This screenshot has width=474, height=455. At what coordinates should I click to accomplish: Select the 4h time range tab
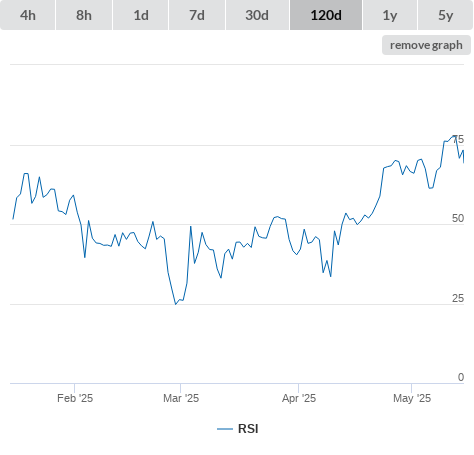[x=28, y=15]
